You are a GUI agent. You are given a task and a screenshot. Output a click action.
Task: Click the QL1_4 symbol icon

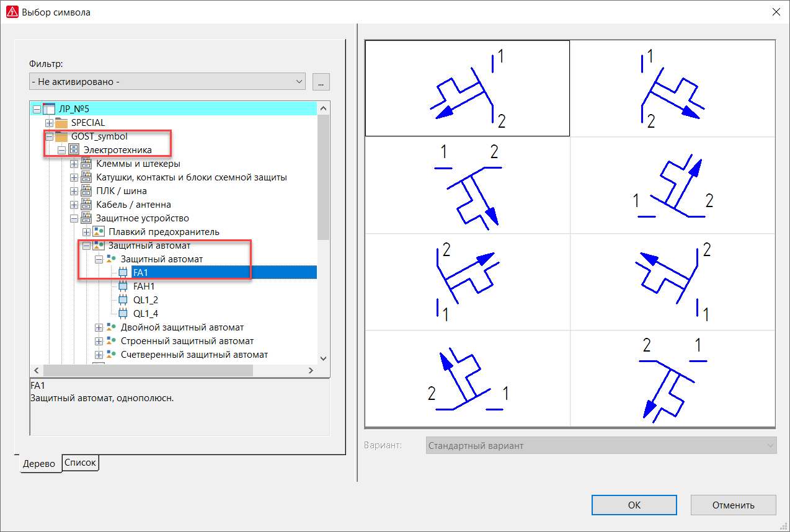[x=123, y=314]
